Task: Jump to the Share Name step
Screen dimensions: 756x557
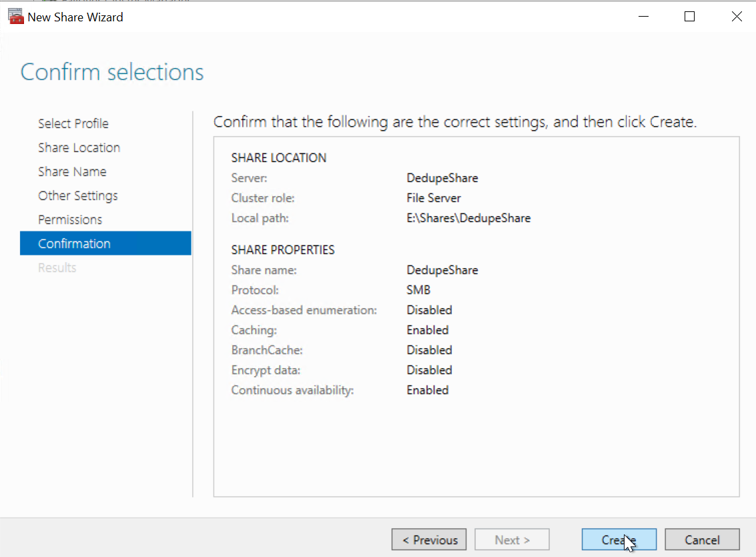Action: click(72, 171)
